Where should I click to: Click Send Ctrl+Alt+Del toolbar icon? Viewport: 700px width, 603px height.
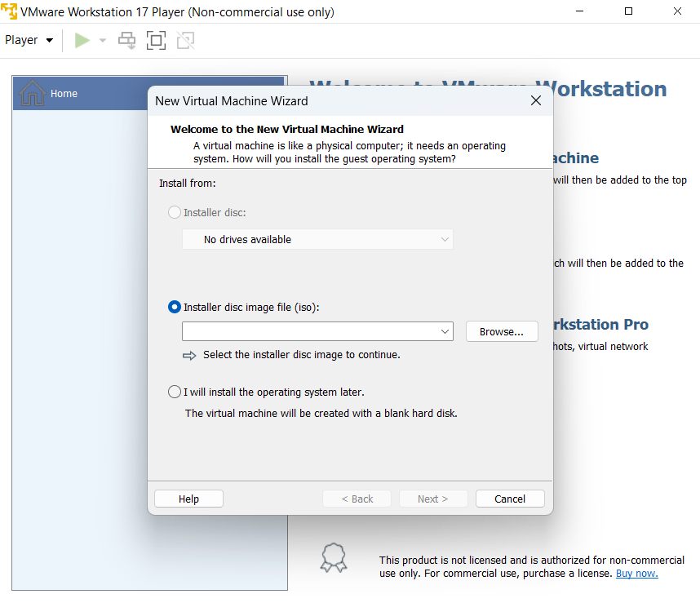[x=126, y=41]
